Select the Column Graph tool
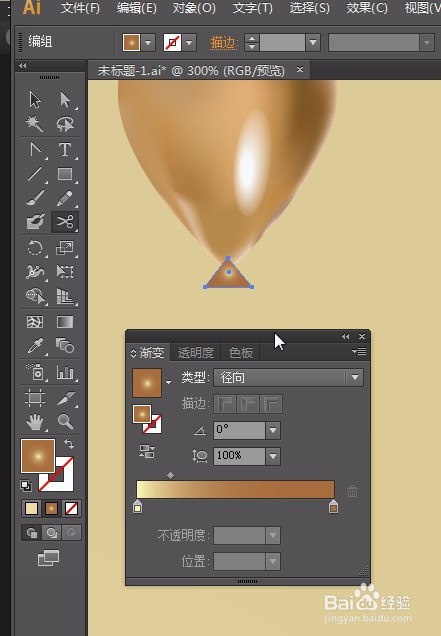 [x=65, y=372]
